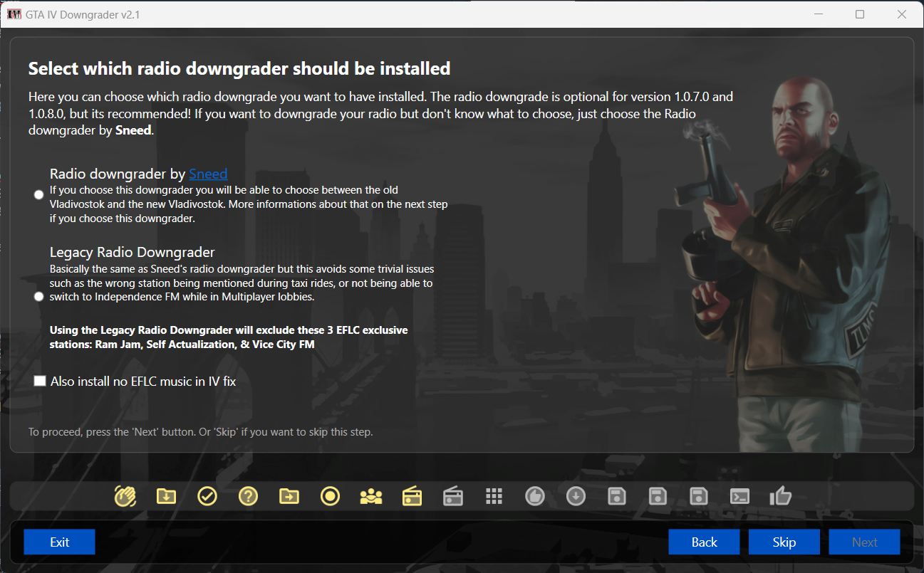Enable Also install no EFLC music fix
924x573 pixels.
(40, 382)
